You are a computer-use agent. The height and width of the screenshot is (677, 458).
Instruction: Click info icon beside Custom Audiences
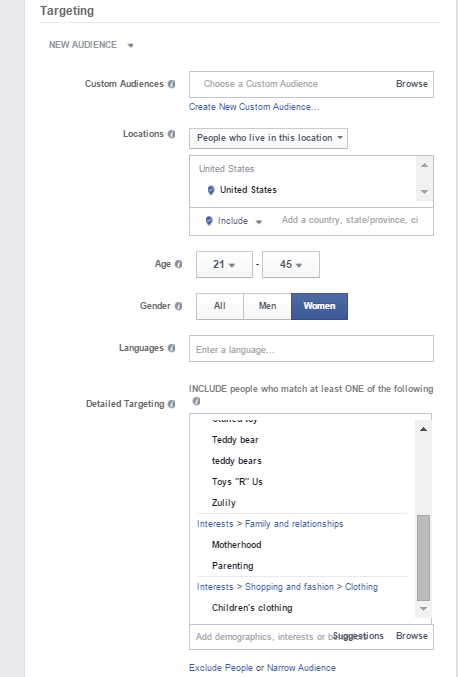[x=171, y=84]
